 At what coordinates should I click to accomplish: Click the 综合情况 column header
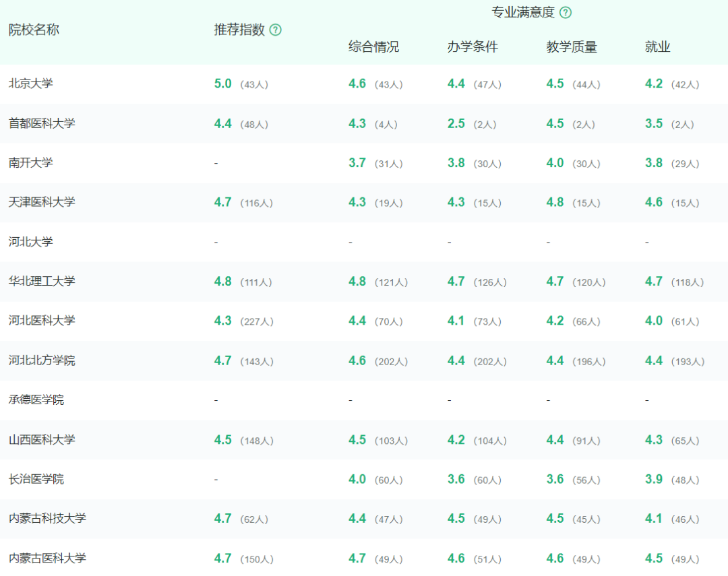[373, 47]
